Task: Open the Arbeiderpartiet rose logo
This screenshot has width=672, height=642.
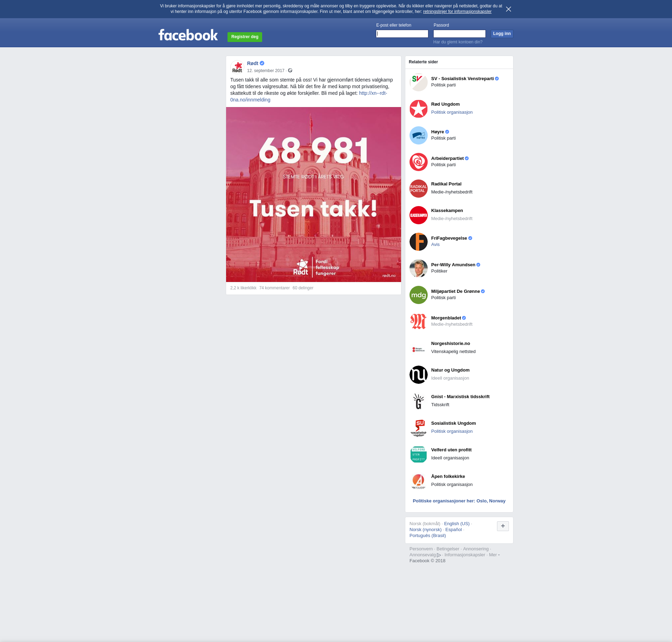Action: pyautogui.click(x=419, y=162)
